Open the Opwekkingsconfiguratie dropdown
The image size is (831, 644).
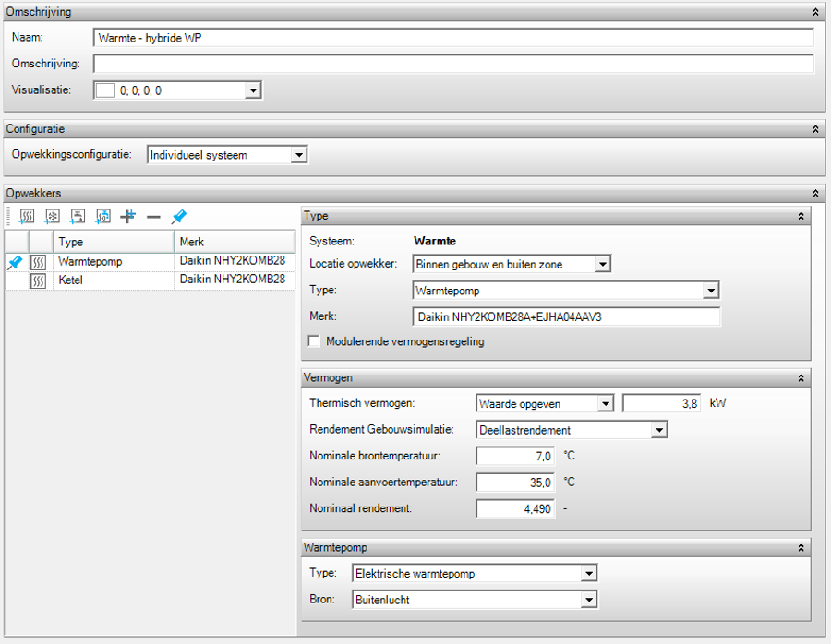(x=299, y=155)
